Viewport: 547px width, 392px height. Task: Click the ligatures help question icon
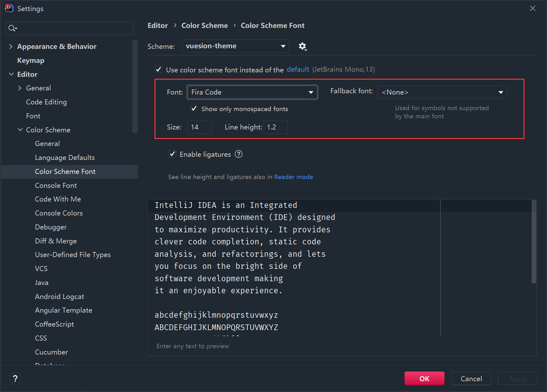point(239,154)
